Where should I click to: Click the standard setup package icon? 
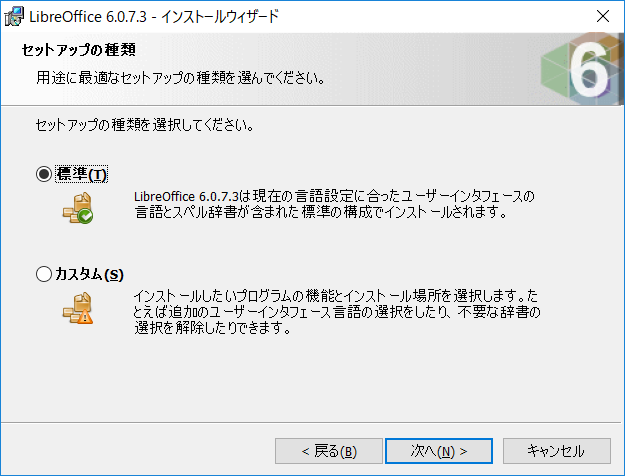click(x=78, y=208)
